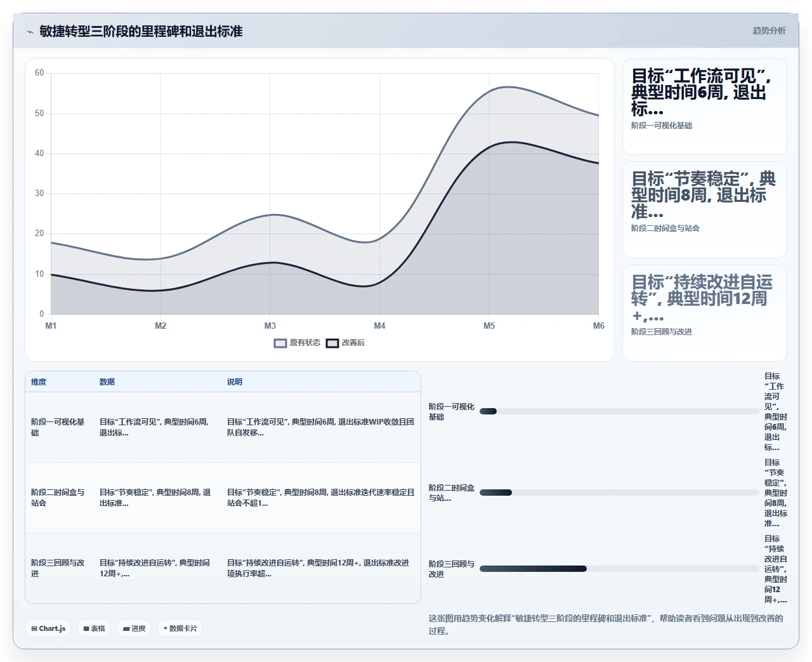The height and width of the screenshot is (662, 812).
Task: Click the M1 x-axis label
Action: (x=51, y=326)
